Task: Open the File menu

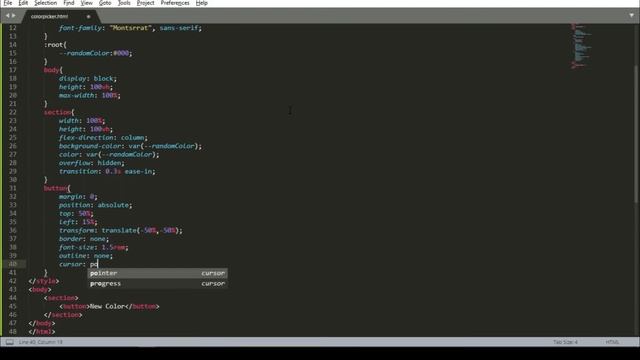Action: (8, 3)
